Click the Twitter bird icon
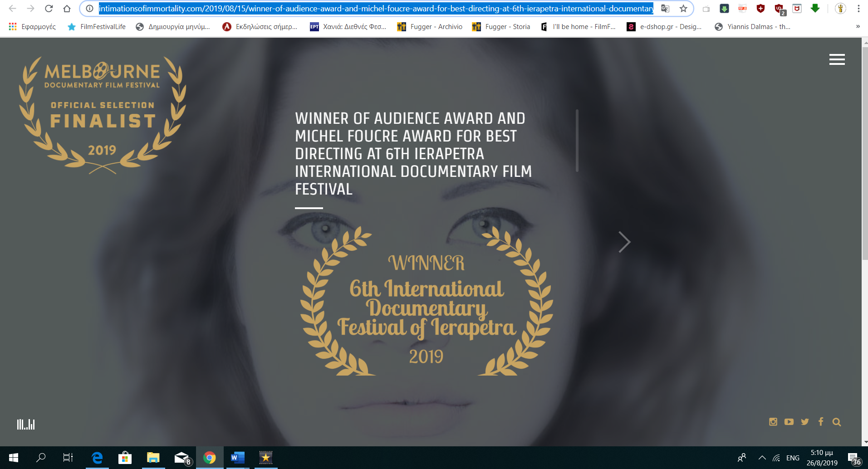 point(805,422)
